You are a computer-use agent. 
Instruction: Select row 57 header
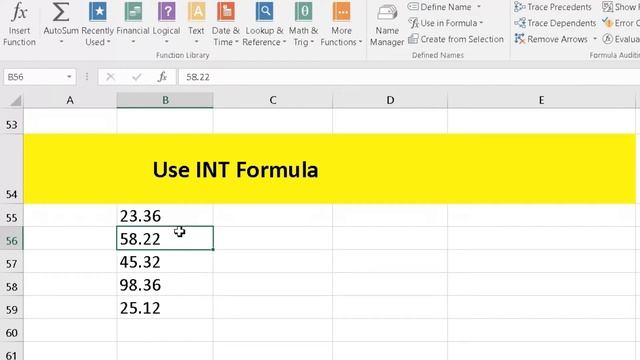(12, 261)
